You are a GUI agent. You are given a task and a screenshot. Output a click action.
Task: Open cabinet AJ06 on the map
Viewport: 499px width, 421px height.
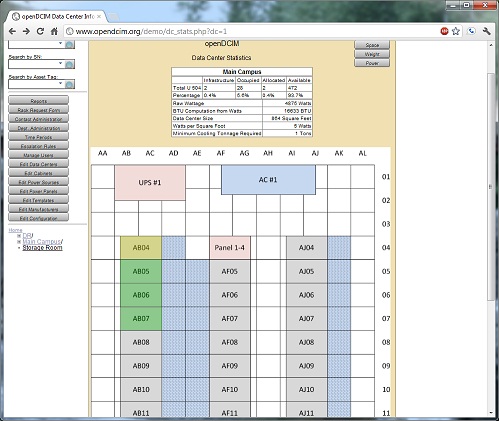[306, 295]
